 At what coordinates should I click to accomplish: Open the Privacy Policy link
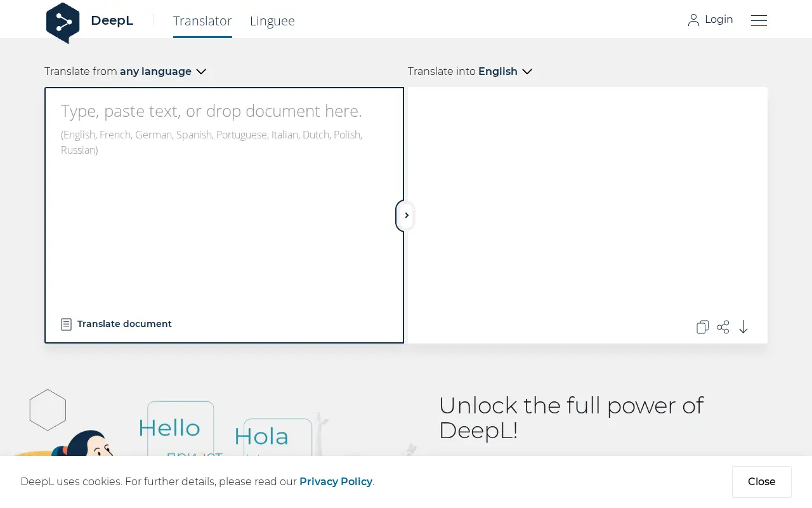coord(336,481)
